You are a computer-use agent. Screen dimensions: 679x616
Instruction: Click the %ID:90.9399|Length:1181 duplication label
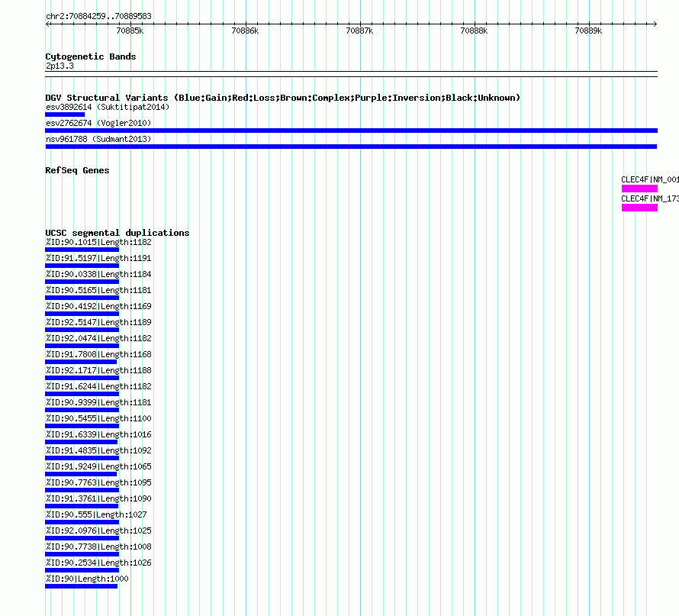(98, 402)
